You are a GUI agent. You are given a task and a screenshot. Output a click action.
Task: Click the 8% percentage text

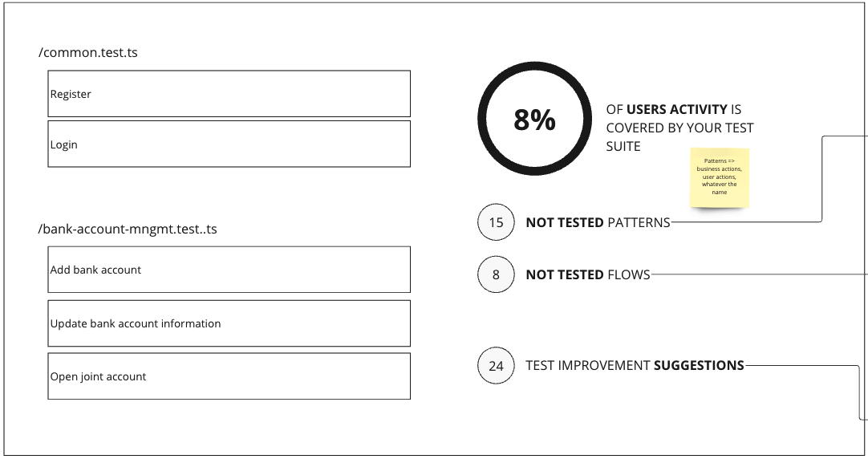click(x=535, y=119)
